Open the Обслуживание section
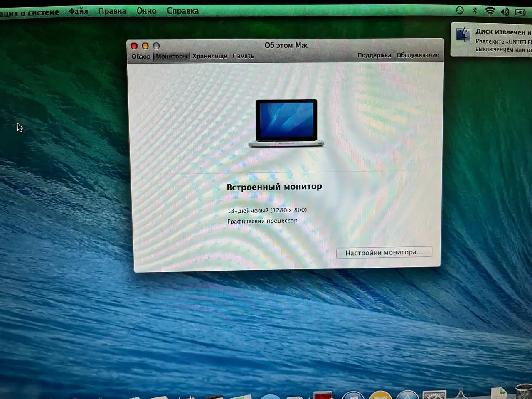This screenshot has height=399, width=532. (418, 55)
